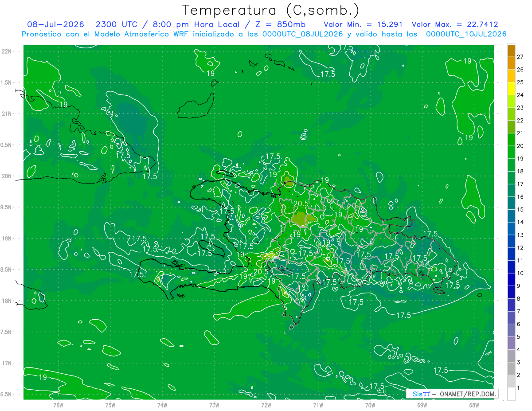Click the legend value '22'

pyautogui.click(x=520, y=120)
